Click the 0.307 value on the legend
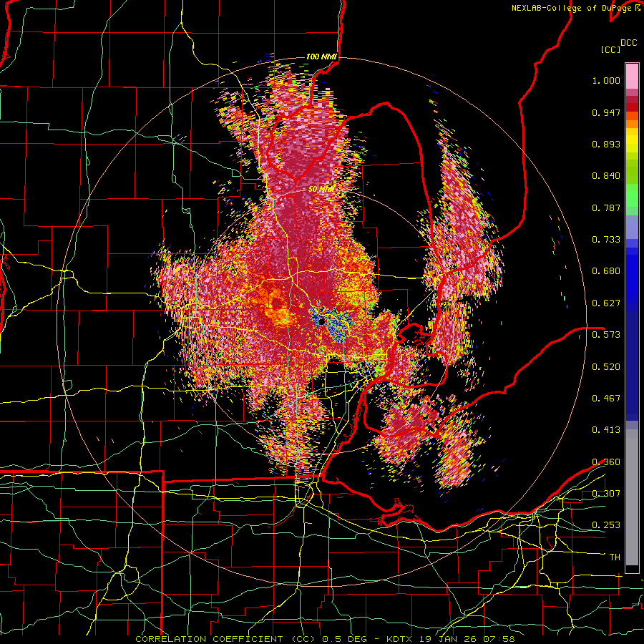644x644 pixels. [x=606, y=493]
